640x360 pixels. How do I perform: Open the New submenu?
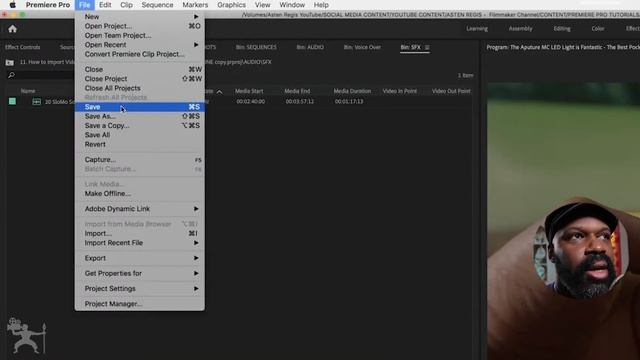coord(140,17)
